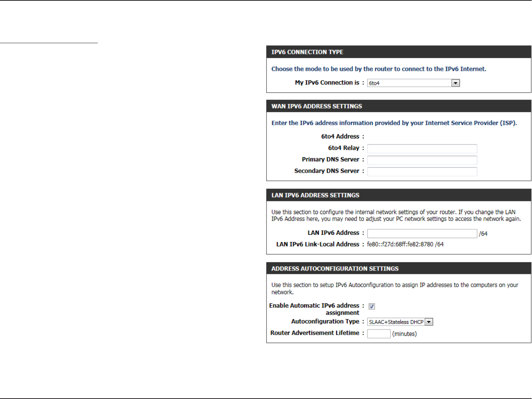Focus the Primary DNS Server field
Viewport: 532px width, 399px height.
pyautogui.click(x=422, y=160)
